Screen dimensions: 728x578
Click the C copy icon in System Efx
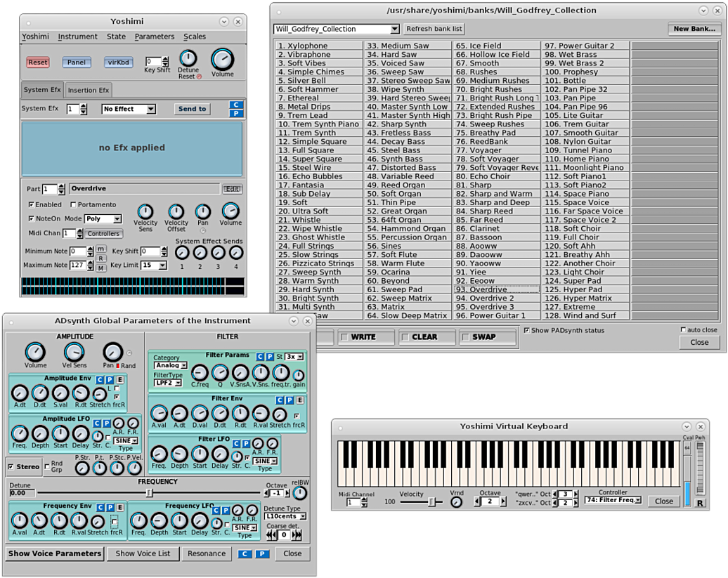point(236,105)
